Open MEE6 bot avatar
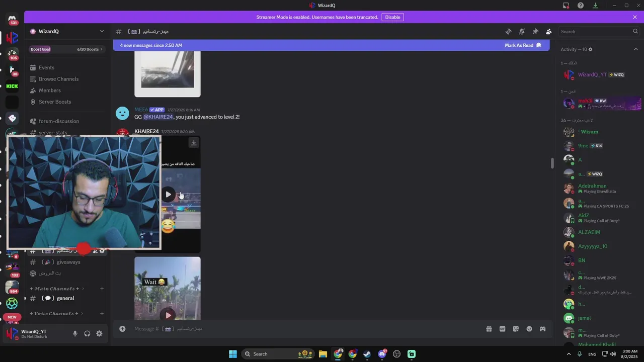This screenshot has height=362, width=644. click(122, 113)
